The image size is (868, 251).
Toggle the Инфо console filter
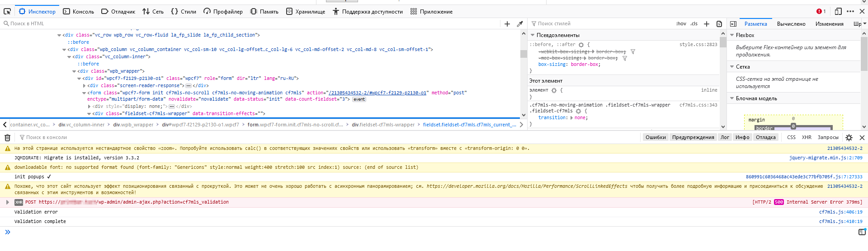click(742, 138)
